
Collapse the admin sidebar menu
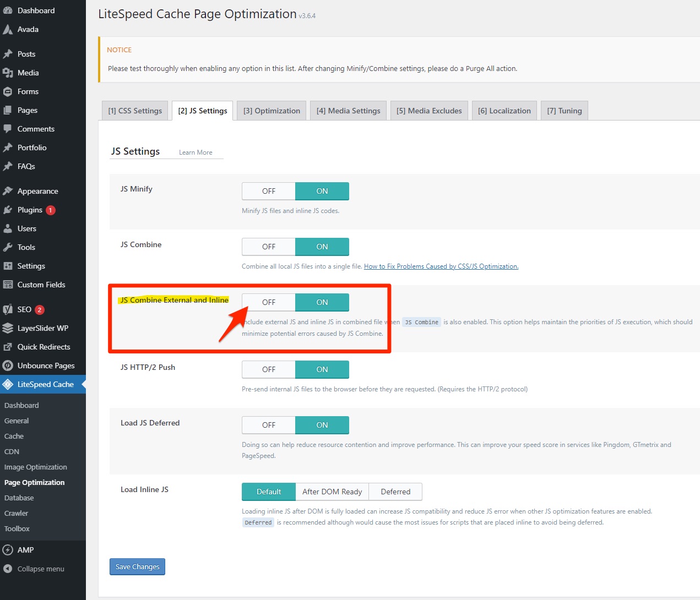pos(40,569)
